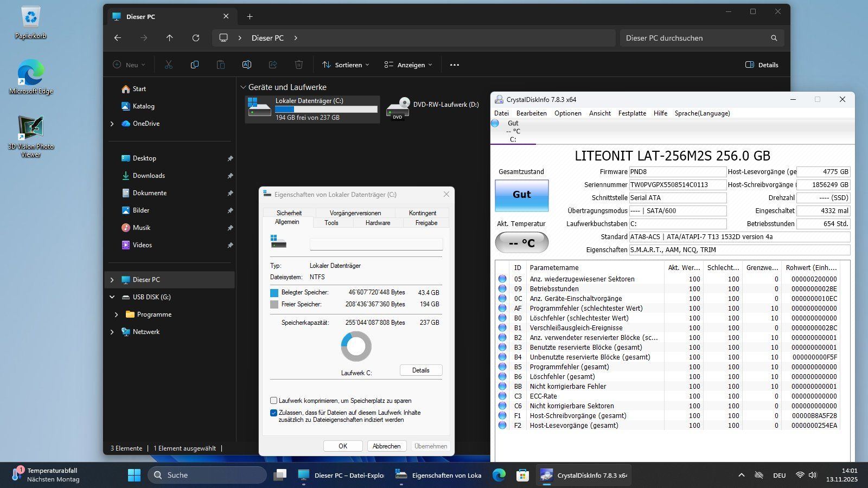Image resolution: width=868 pixels, height=488 pixels.
Task: Expand the Netzwerk tree node
Action: [112, 332]
